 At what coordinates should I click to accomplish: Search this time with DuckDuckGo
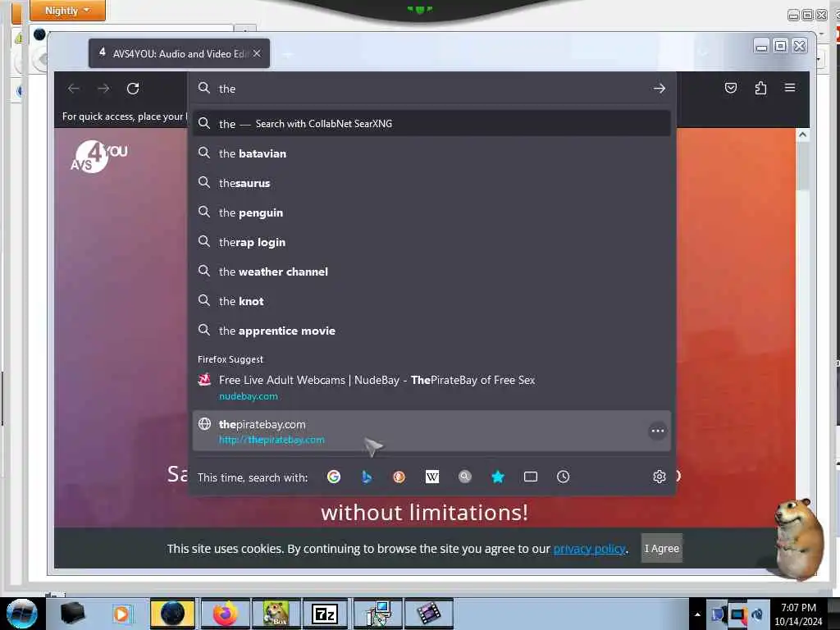[399, 477]
